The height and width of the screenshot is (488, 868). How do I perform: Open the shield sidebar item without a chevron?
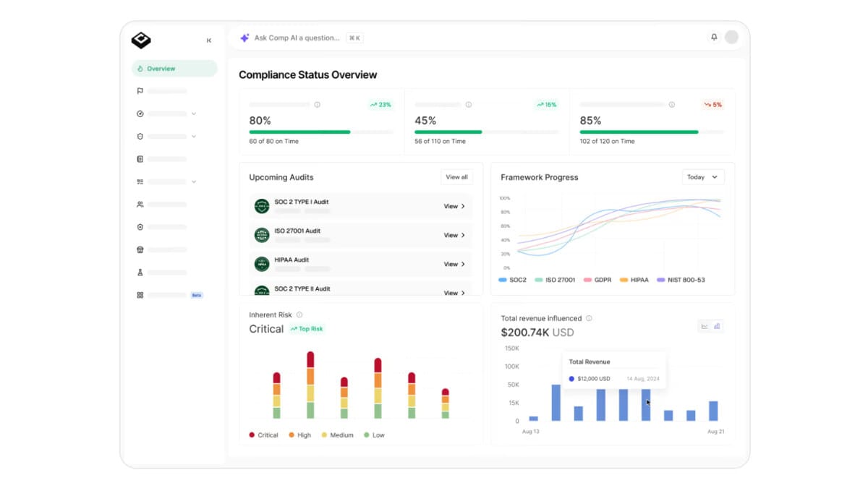(140, 227)
